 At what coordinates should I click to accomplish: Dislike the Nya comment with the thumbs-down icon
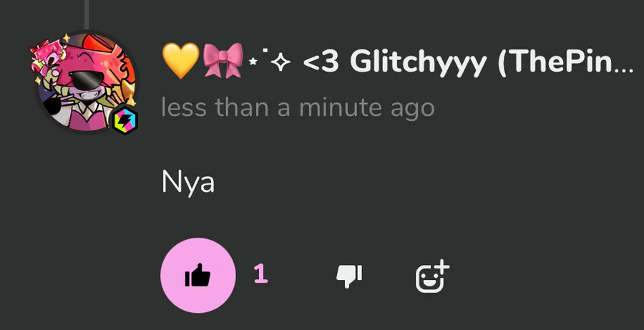[349, 276]
